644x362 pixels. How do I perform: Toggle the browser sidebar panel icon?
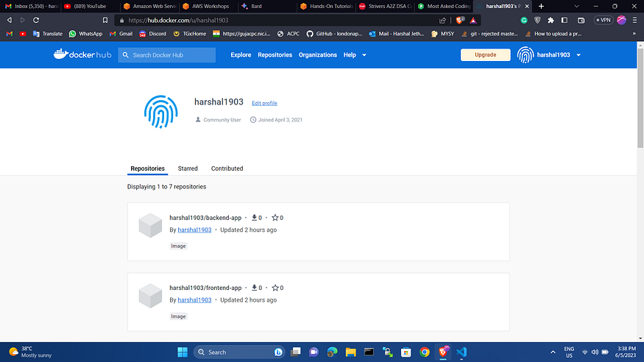(565, 20)
